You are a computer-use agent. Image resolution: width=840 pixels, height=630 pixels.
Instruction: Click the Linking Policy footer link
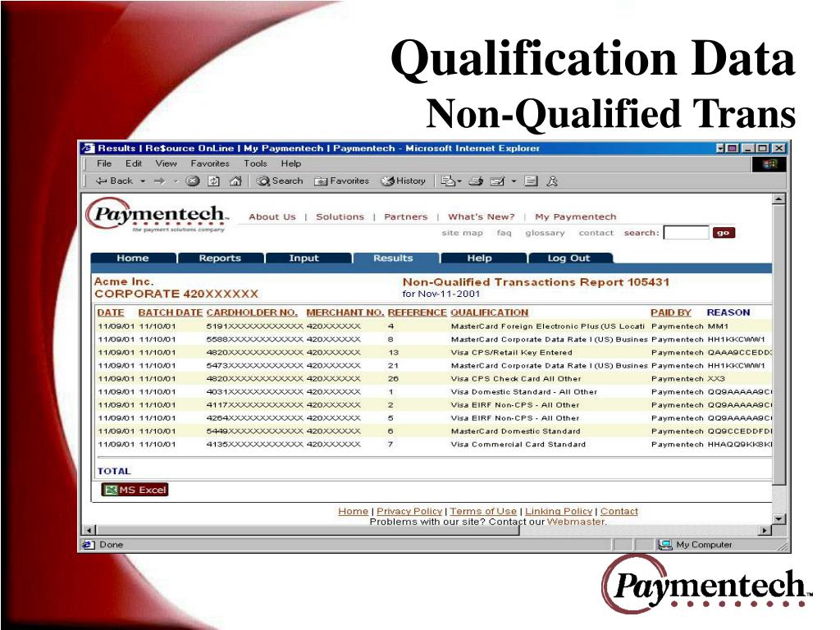coord(559,511)
